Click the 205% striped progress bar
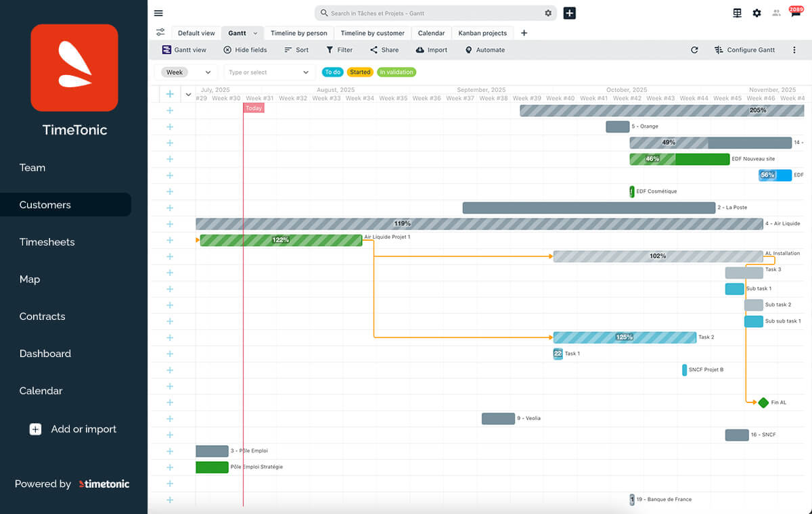This screenshot has height=514, width=812. 662,110
